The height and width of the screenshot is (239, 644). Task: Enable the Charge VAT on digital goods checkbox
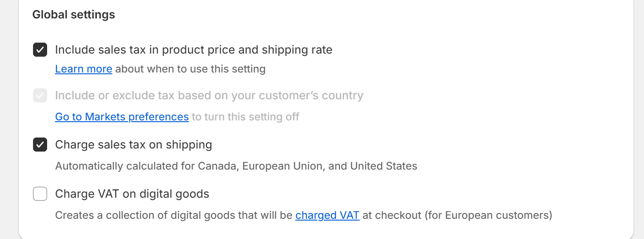tap(40, 194)
